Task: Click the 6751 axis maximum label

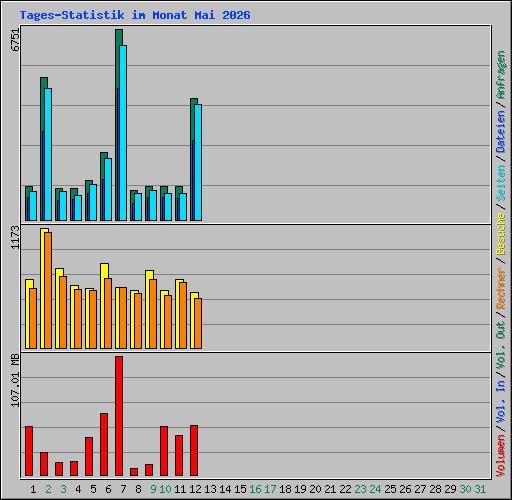Action: 15,40
